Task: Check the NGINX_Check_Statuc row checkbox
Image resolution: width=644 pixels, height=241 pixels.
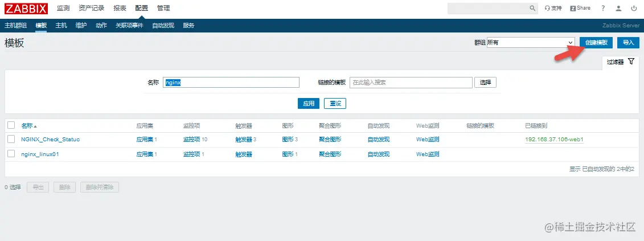Action: tap(11, 139)
